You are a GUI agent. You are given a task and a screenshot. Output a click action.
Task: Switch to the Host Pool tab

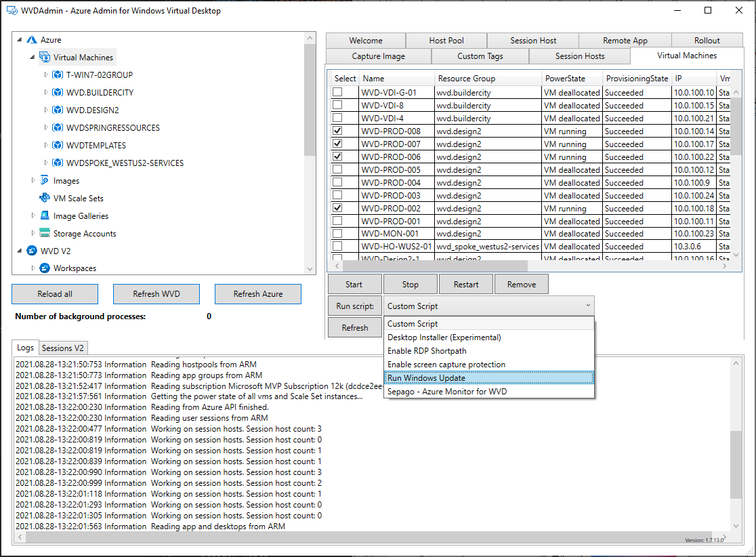[x=446, y=41]
